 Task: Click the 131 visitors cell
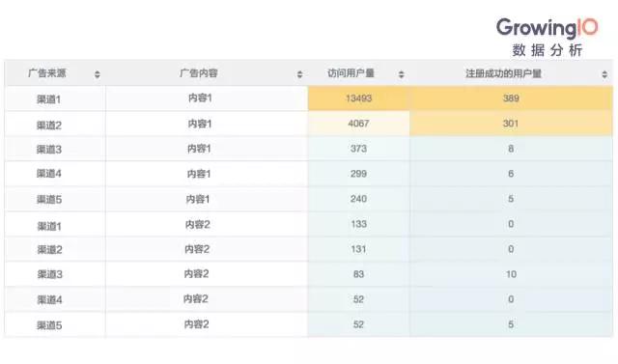pyautogui.click(x=358, y=249)
